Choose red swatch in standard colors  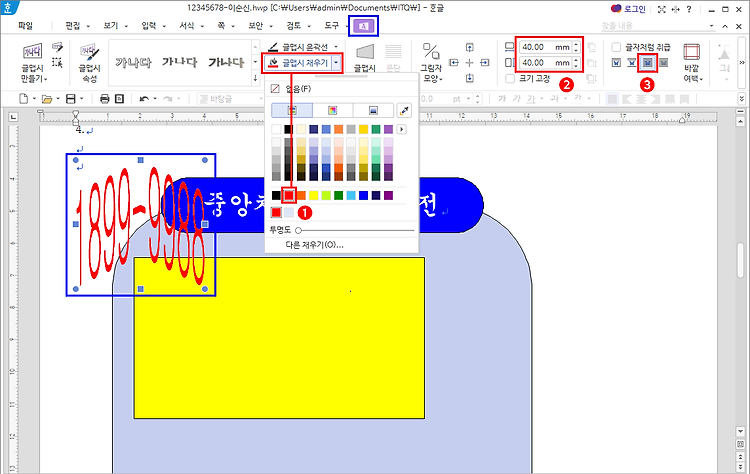289,195
